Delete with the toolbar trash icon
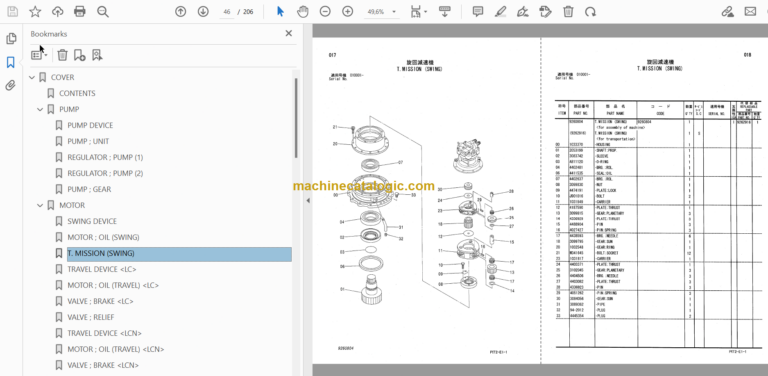This screenshot has height=376, width=768. pos(568,12)
